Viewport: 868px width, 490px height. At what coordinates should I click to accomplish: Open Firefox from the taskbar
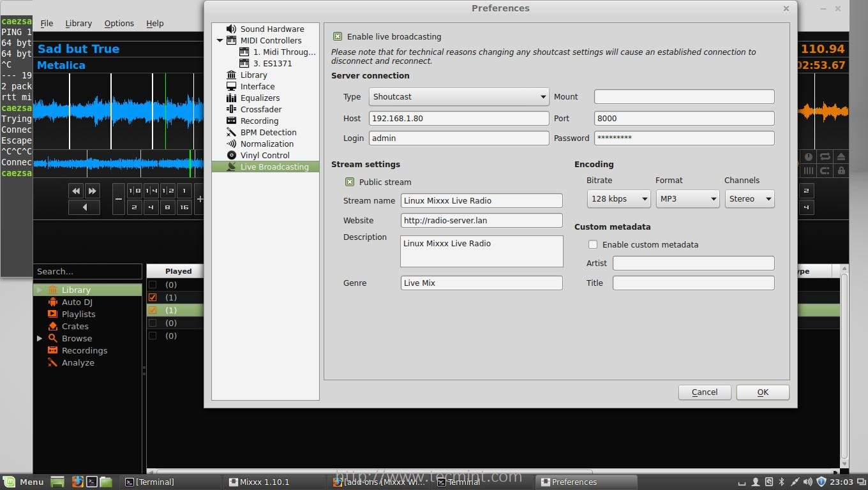(77, 482)
